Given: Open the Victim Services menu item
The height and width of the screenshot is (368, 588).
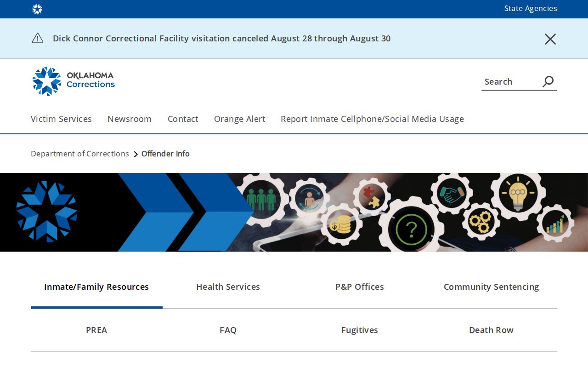Looking at the screenshot, I should pyautogui.click(x=61, y=119).
